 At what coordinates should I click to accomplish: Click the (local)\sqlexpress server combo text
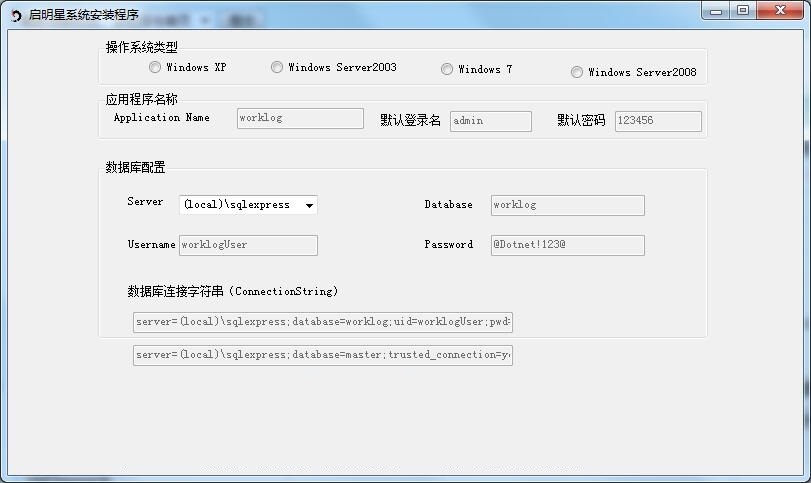click(237, 205)
